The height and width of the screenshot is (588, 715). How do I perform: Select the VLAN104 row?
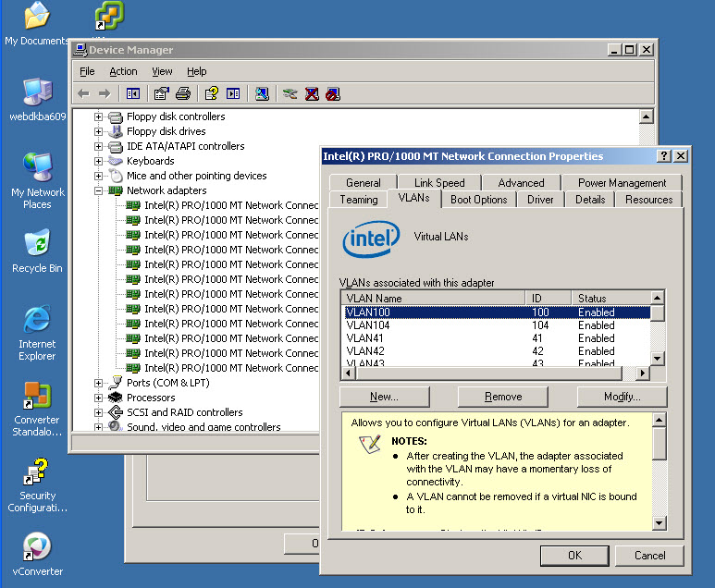(497, 325)
